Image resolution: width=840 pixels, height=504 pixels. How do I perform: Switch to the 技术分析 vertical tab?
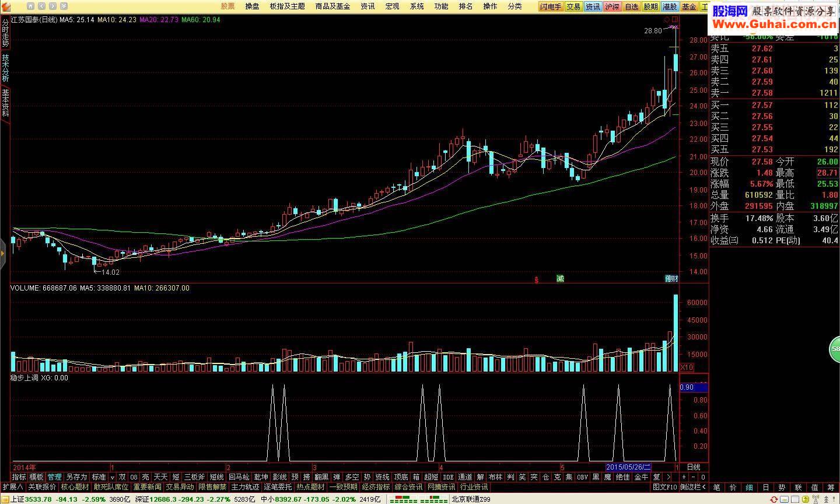(x=5, y=68)
